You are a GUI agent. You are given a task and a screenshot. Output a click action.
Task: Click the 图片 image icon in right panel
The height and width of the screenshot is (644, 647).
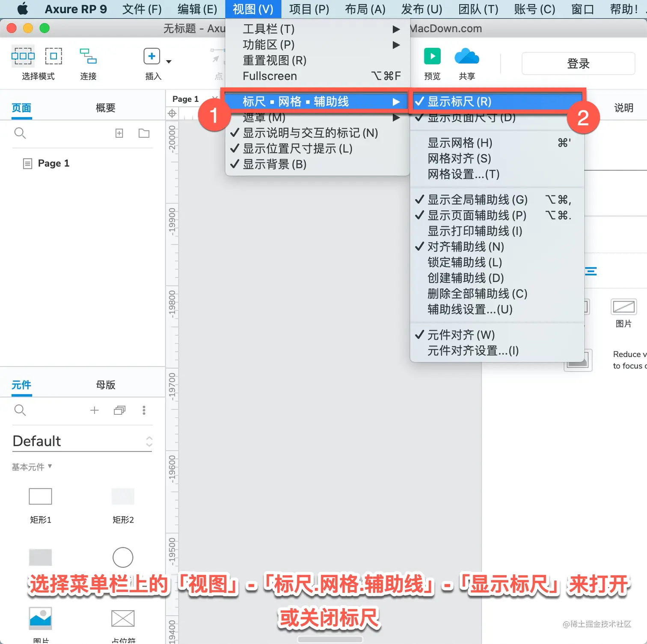click(x=623, y=307)
